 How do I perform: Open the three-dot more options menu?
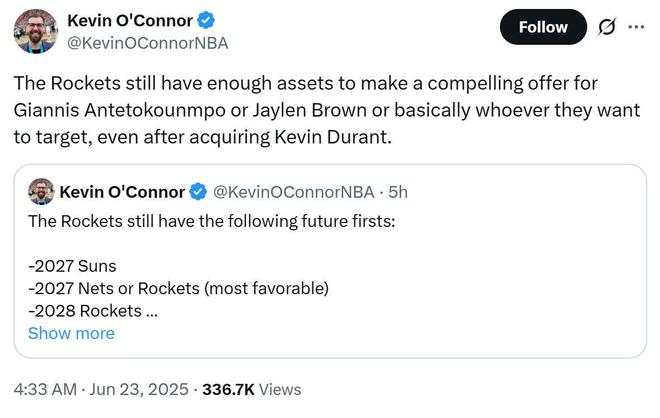(636, 27)
